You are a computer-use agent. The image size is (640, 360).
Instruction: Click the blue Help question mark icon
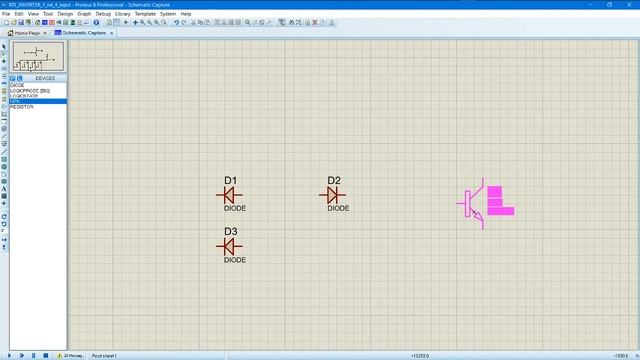click(x=96, y=22)
